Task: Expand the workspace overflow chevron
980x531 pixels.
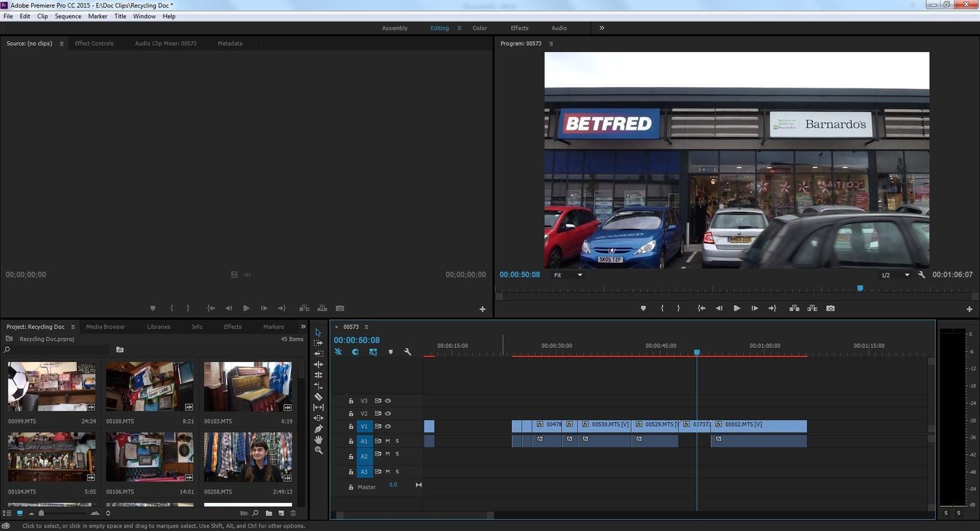Action: tap(601, 28)
